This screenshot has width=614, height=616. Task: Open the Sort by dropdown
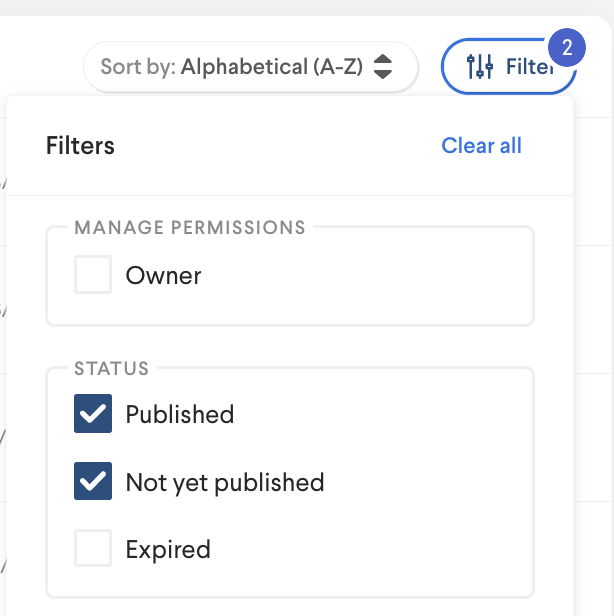pyautogui.click(x=249, y=67)
